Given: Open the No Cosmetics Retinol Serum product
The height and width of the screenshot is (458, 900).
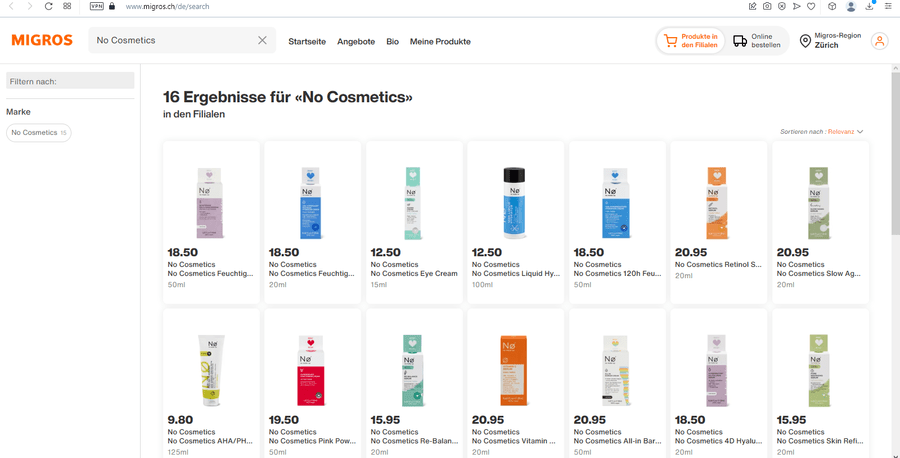Looking at the screenshot, I should [x=719, y=223].
